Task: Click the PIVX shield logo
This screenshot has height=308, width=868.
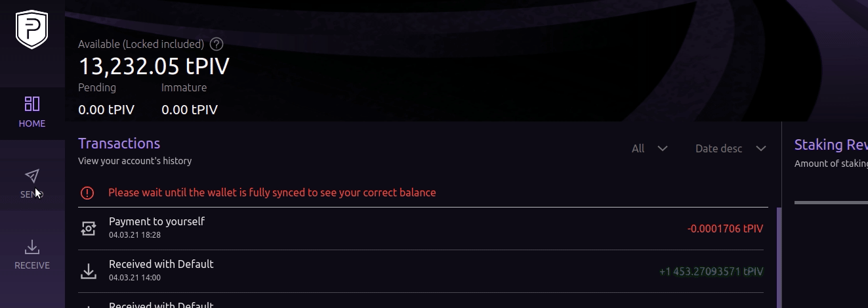Action: point(32,30)
